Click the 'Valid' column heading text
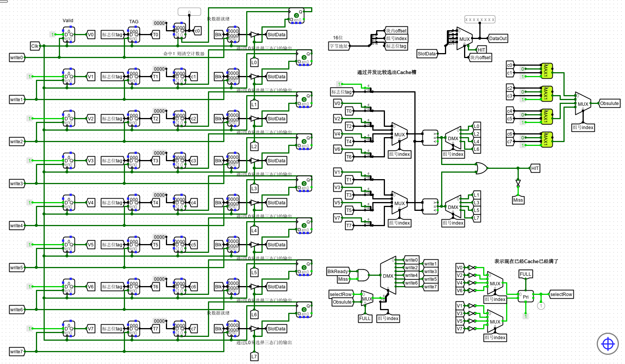This screenshot has height=364, width=625. pyautogui.click(x=68, y=21)
